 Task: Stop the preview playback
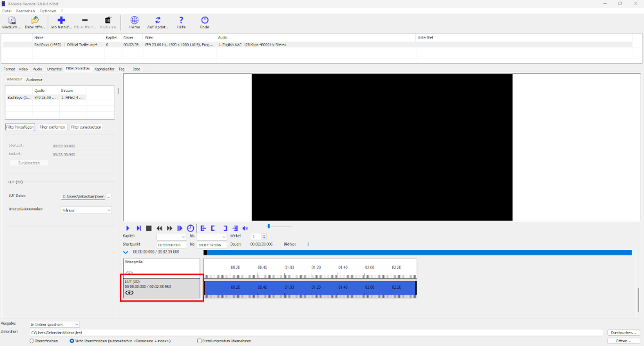(149, 228)
